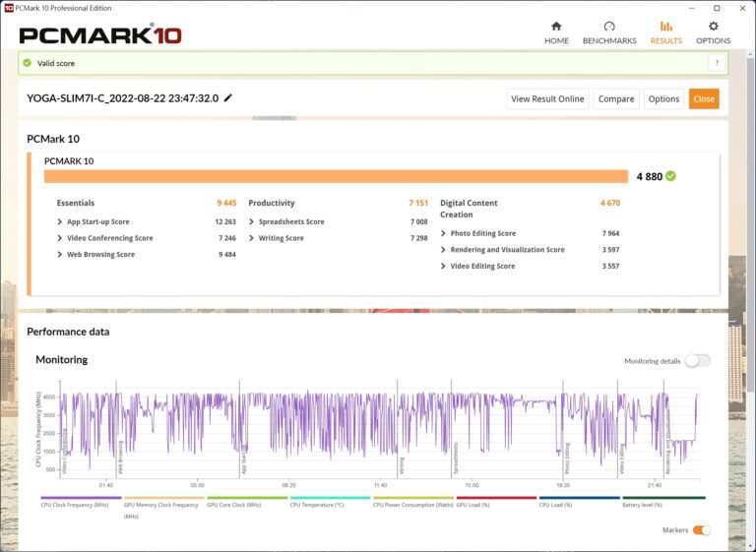Image resolution: width=756 pixels, height=552 pixels.
Task: Turn off the Markers switch
Action: [x=702, y=529]
